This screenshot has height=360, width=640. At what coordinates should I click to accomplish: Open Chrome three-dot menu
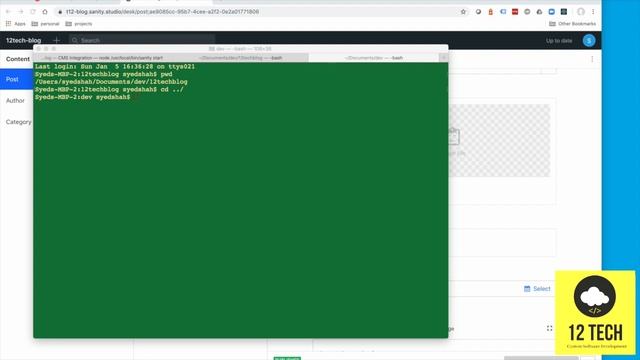tap(593, 12)
